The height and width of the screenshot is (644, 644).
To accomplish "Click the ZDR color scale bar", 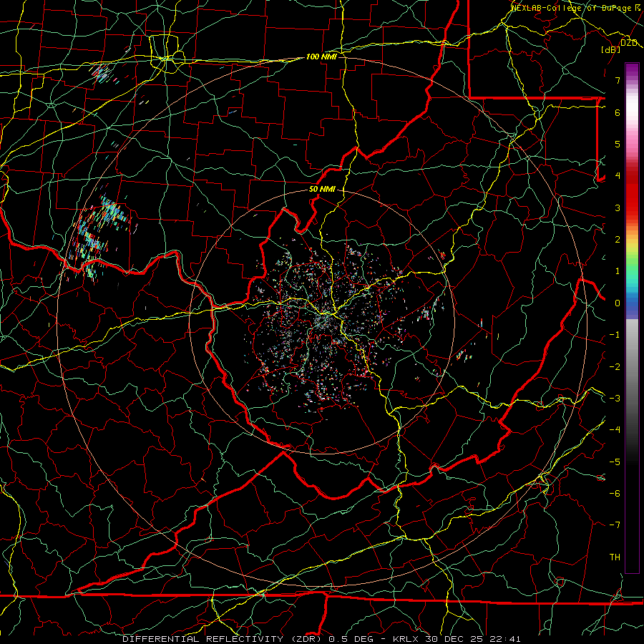I will point(632,318).
